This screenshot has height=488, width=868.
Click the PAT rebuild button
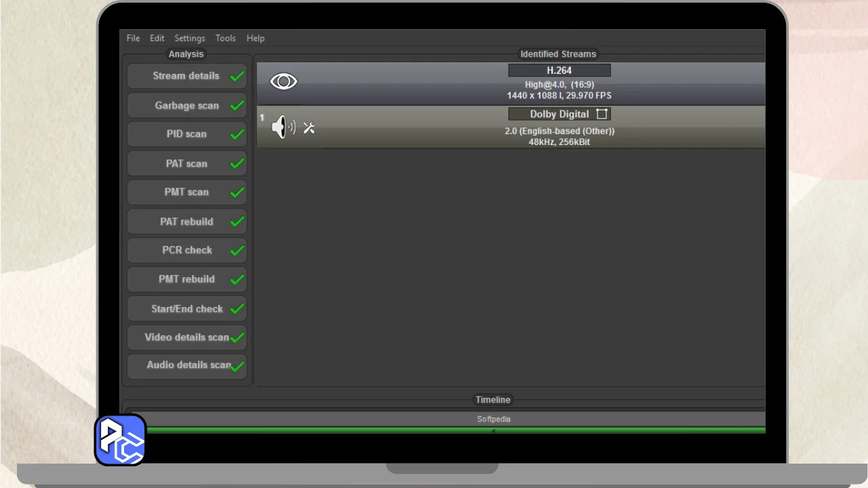(187, 222)
